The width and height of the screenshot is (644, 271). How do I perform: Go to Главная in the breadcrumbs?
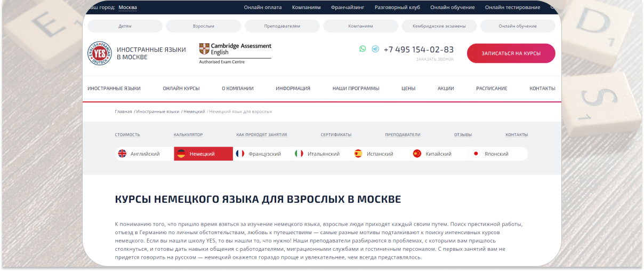tap(123, 111)
